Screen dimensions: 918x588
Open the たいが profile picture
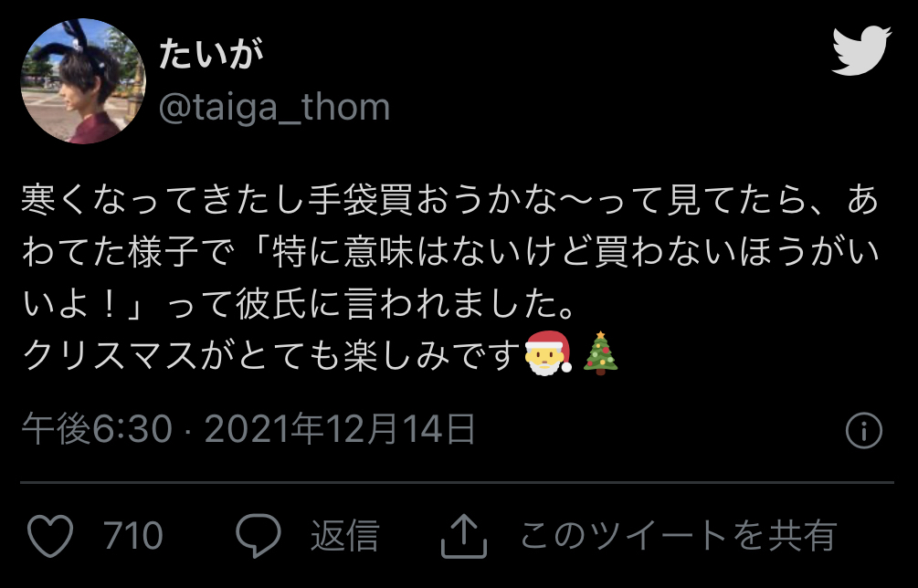coord(83,81)
